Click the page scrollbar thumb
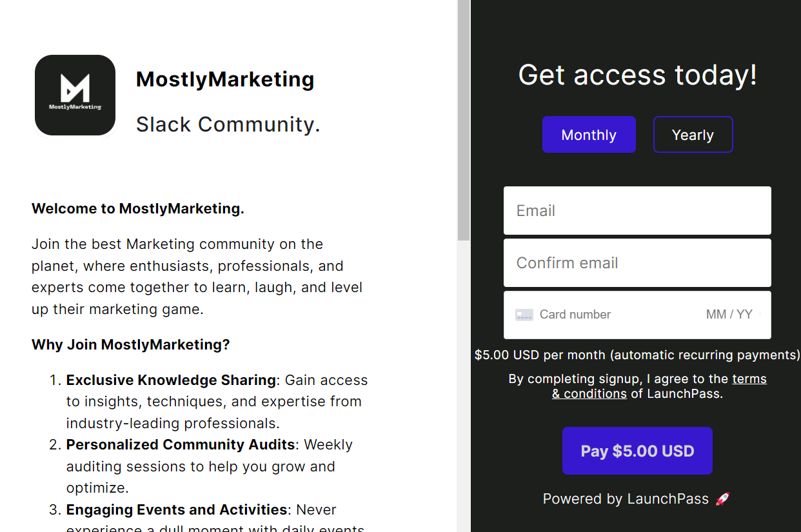The image size is (801, 532). [x=464, y=120]
